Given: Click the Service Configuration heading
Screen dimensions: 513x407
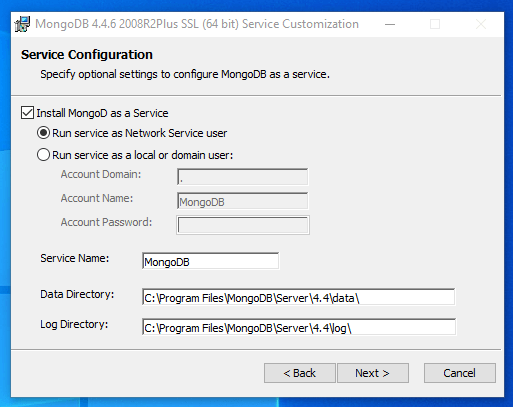Looking at the screenshot, I should click(x=87, y=55).
